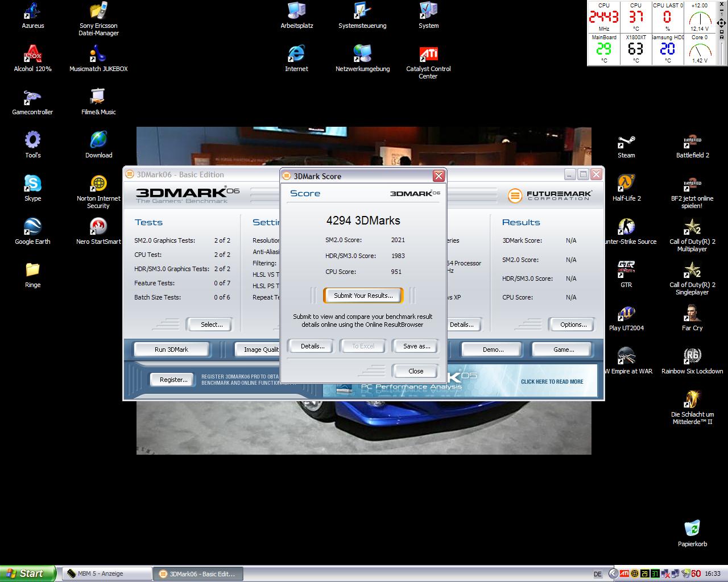Viewport: 728px width, 582px height.
Task: Launch Call of Duty 2 Multiplayer icon
Action: pyautogui.click(x=692, y=235)
